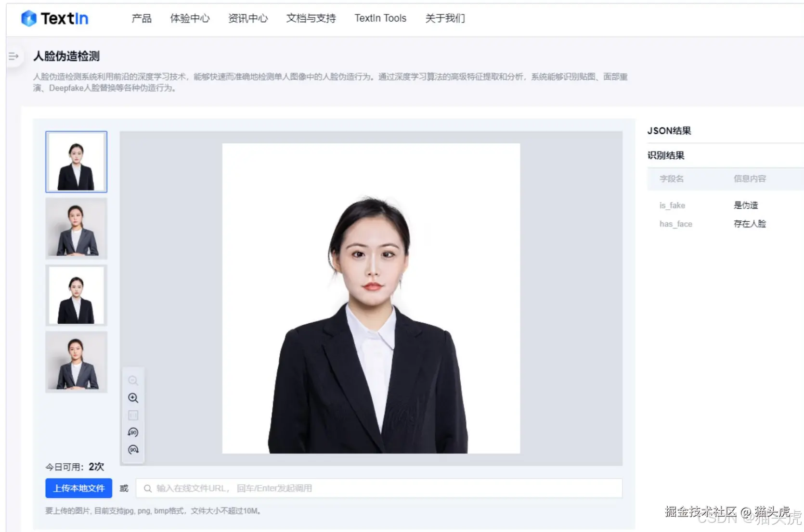This screenshot has width=804, height=532.
Task: Select the bottom sample photo thumbnail
Action: click(x=76, y=362)
